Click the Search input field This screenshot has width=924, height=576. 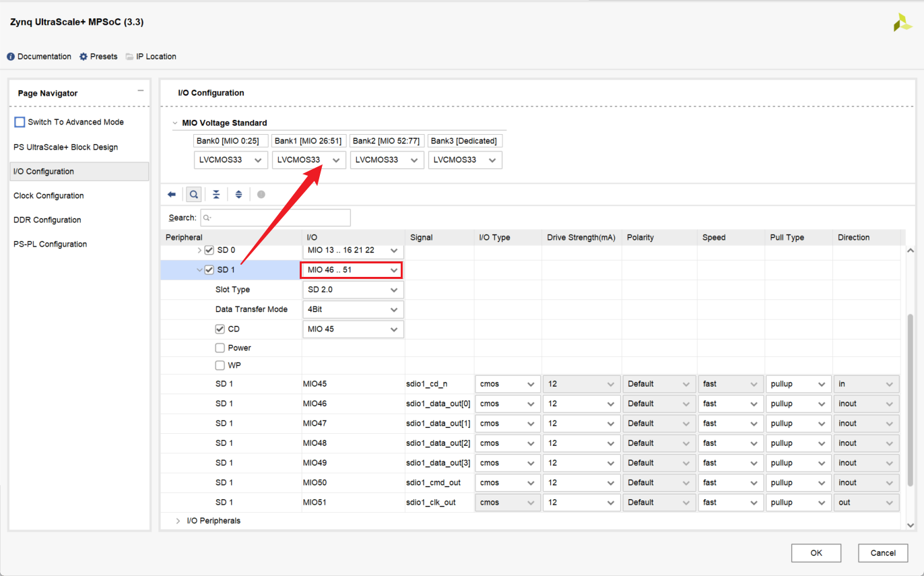(275, 218)
